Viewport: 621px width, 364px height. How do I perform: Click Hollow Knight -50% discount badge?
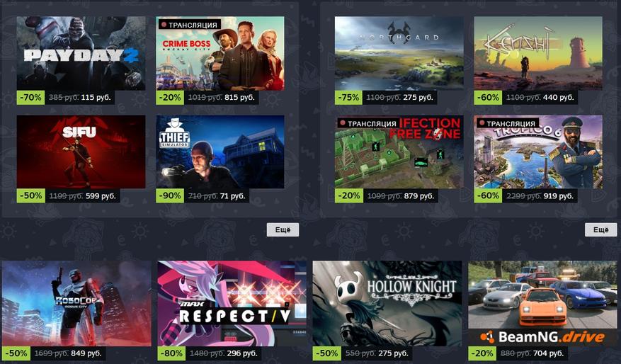(326, 353)
